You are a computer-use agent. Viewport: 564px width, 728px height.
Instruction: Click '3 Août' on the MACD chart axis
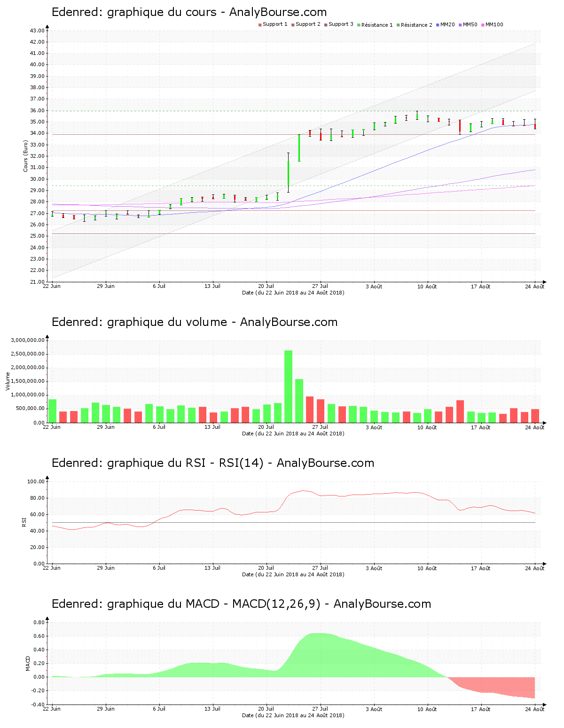[374, 709]
